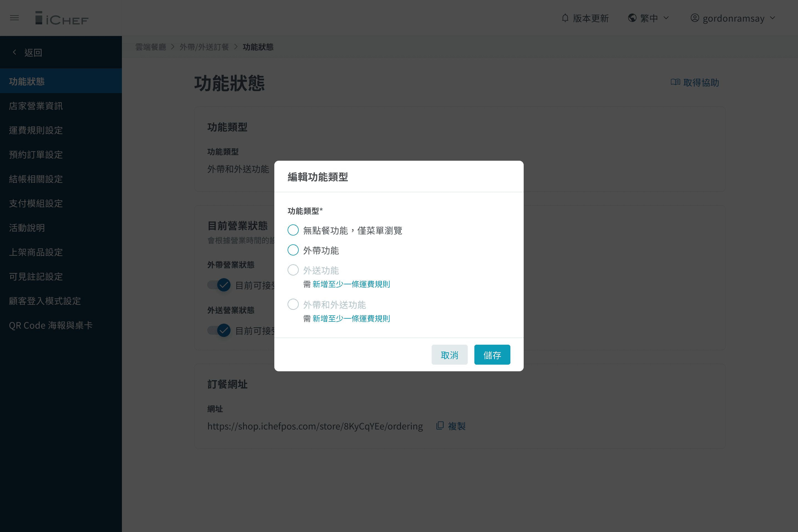Click the hamburger menu icon

14,18
